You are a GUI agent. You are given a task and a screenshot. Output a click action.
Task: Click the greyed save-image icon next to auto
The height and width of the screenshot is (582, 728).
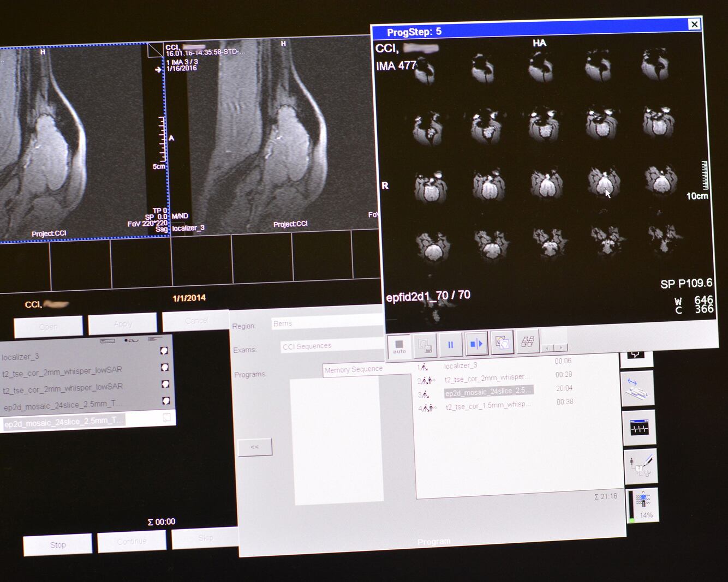(x=425, y=345)
